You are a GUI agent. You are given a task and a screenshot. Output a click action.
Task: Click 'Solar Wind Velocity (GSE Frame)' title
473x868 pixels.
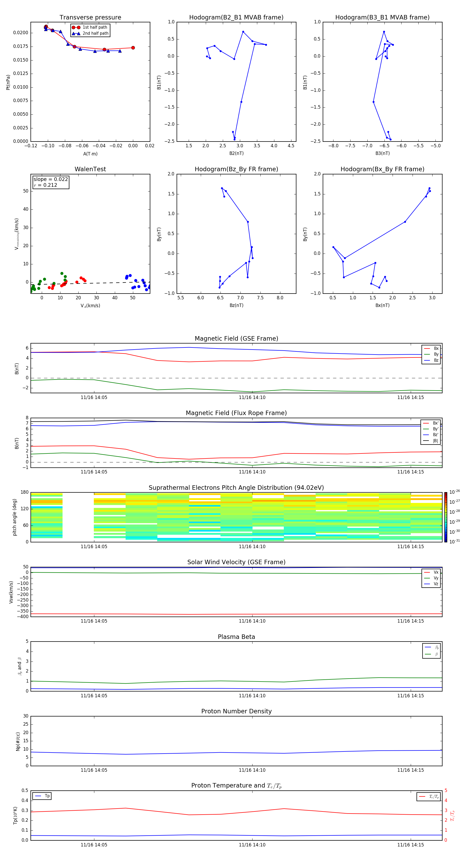pyautogui.click(x=236, y=562)
